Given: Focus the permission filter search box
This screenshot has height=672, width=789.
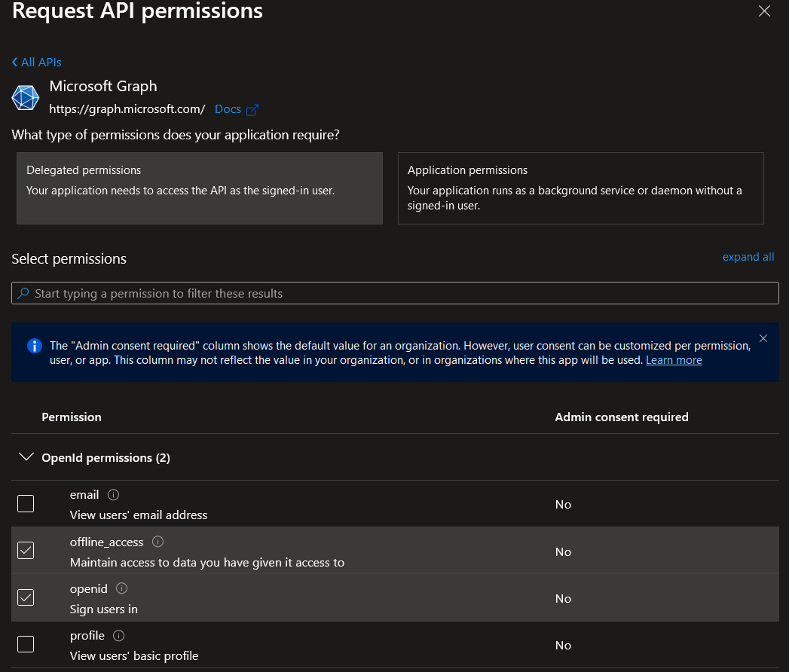Looking at the screenshot, I should tap(395, 293).
